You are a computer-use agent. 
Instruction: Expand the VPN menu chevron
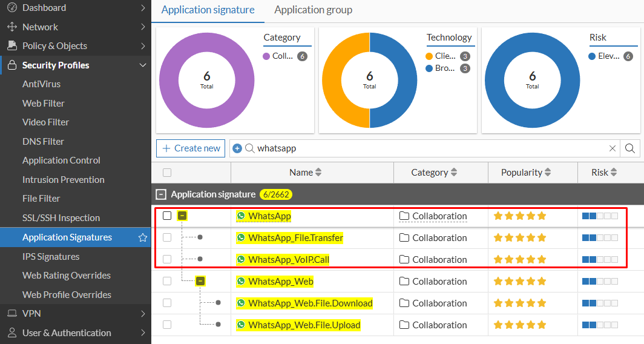tap(143, 314)
